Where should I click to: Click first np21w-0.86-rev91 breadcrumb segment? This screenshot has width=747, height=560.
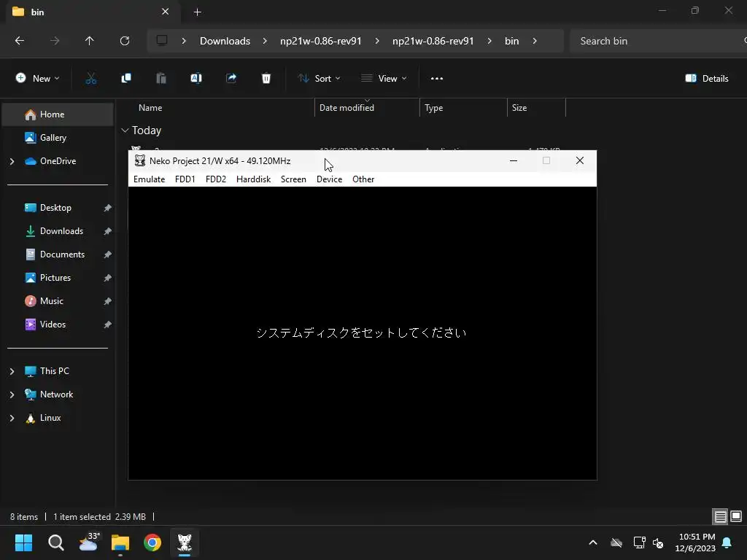pyautogui.click(x=321, y=41)
